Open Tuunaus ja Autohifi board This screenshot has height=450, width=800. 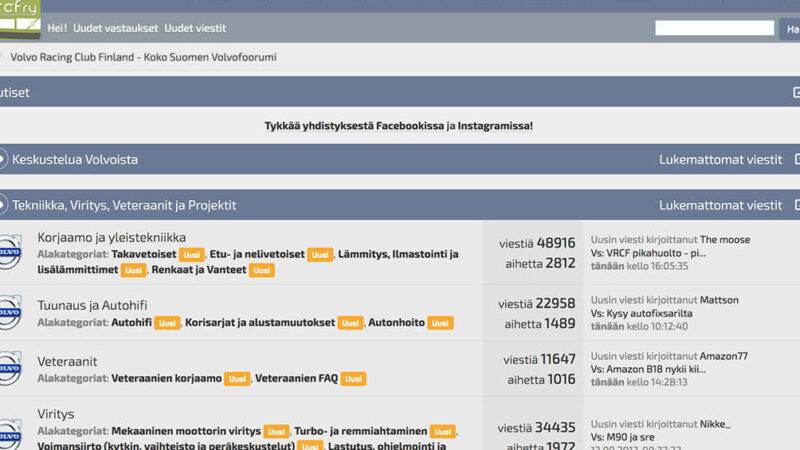point(92,305)
